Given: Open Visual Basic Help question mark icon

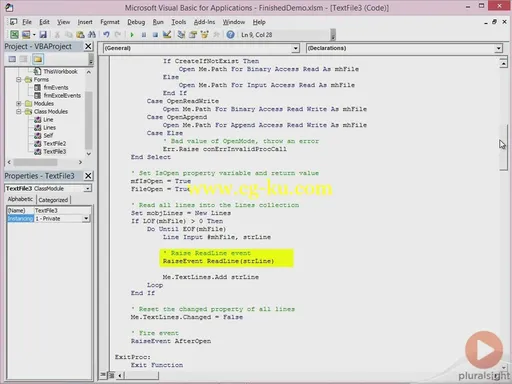Looking at the screenshot, I should coord(230,34).
